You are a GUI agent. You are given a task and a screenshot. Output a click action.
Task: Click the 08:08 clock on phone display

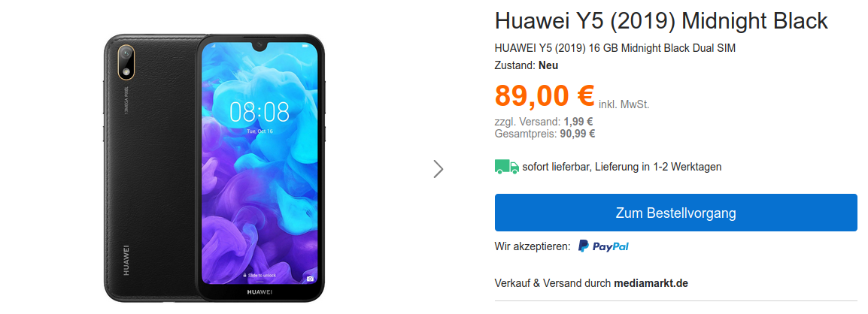[x=259, y=112]
